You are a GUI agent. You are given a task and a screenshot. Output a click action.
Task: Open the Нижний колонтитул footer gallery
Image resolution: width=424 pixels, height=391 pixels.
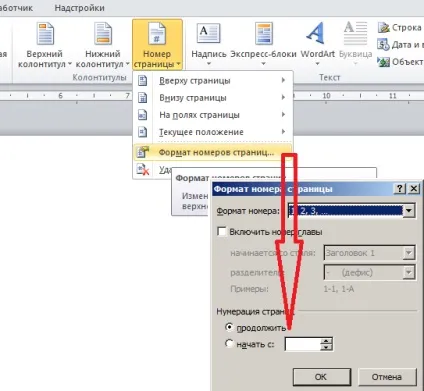[x=102, y=45]
